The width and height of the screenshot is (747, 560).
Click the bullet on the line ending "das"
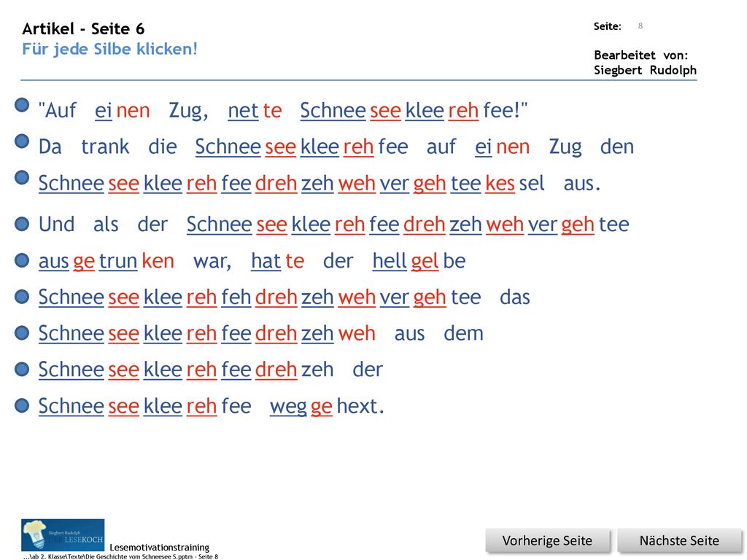22,297
